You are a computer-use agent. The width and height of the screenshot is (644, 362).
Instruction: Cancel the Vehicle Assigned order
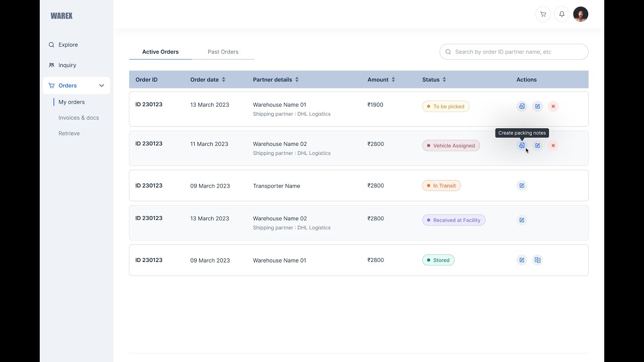pos(553,146)
